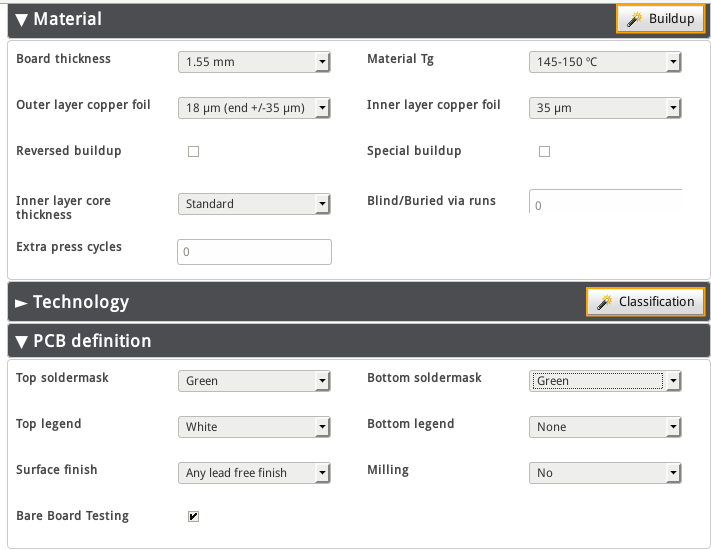Click the Buildup wizard button
711x550 pixels.
pyautogui.click(x=660, y=19)
